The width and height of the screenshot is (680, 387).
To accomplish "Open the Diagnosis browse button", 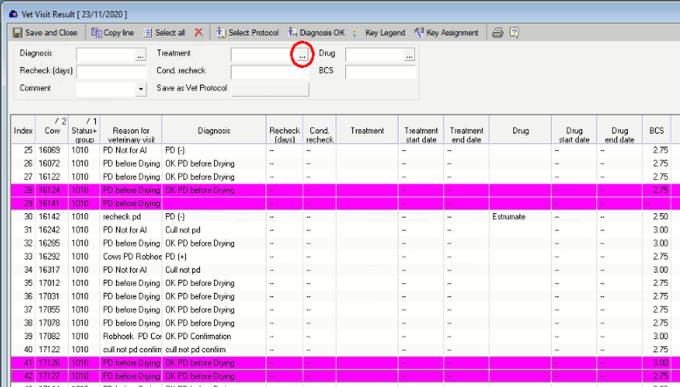I will pos(140,56).
